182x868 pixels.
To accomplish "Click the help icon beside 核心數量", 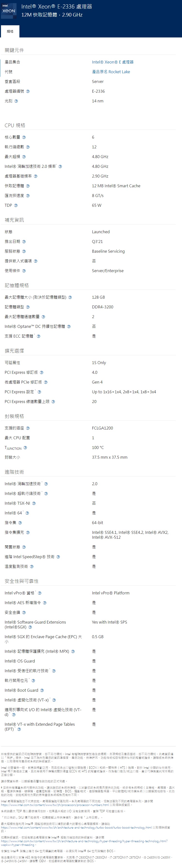I will pyautogui.click(x=24, y=137).
